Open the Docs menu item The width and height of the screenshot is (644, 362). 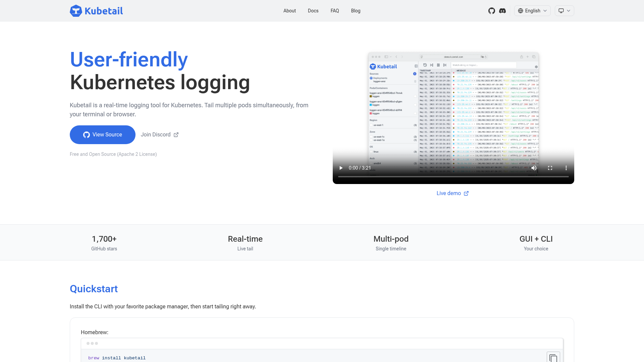[313, 11]
